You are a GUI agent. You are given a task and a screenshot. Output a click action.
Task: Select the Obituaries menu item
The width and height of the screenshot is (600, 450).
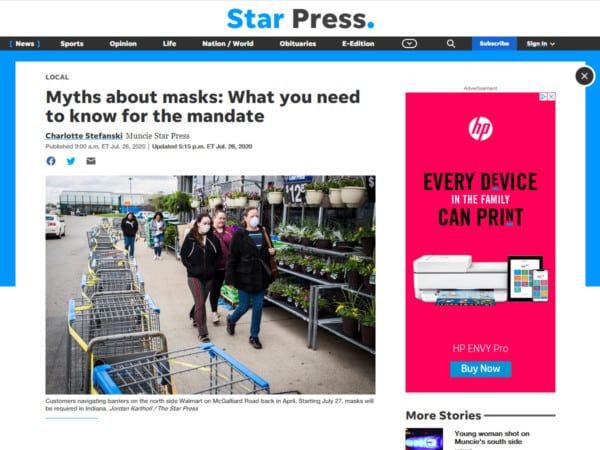pyautogui.click(x=298, y=44)
